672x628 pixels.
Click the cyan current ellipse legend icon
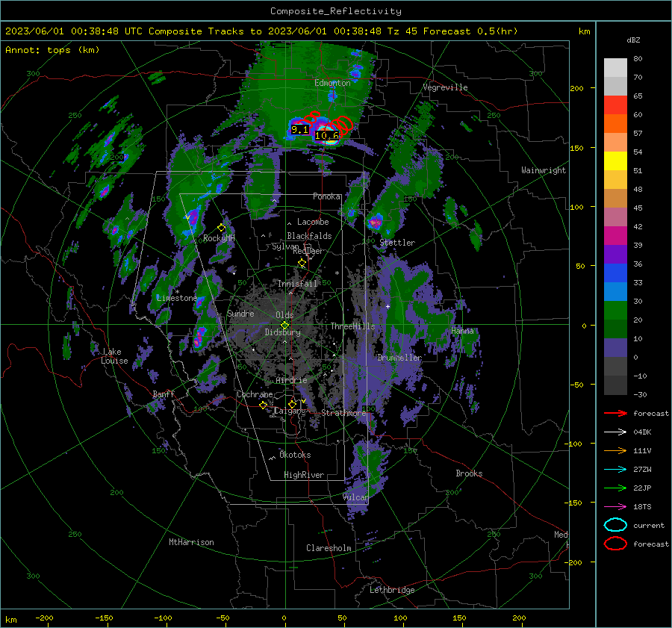[615, 525]
